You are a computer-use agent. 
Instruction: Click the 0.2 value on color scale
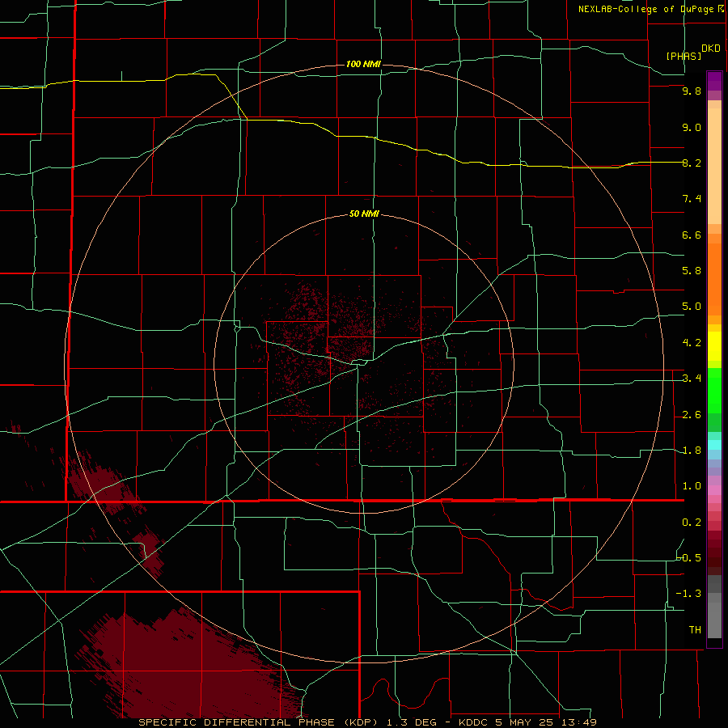[692, 523]
